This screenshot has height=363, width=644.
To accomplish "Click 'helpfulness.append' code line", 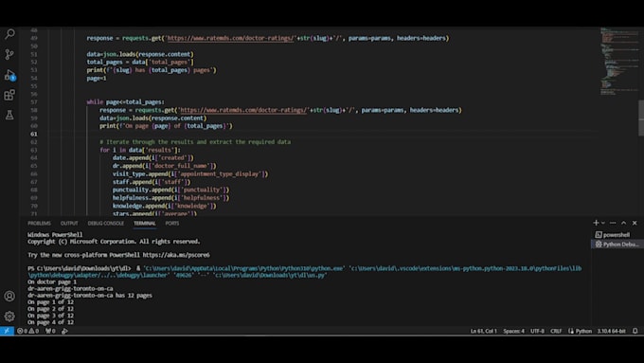I will 170,198.
